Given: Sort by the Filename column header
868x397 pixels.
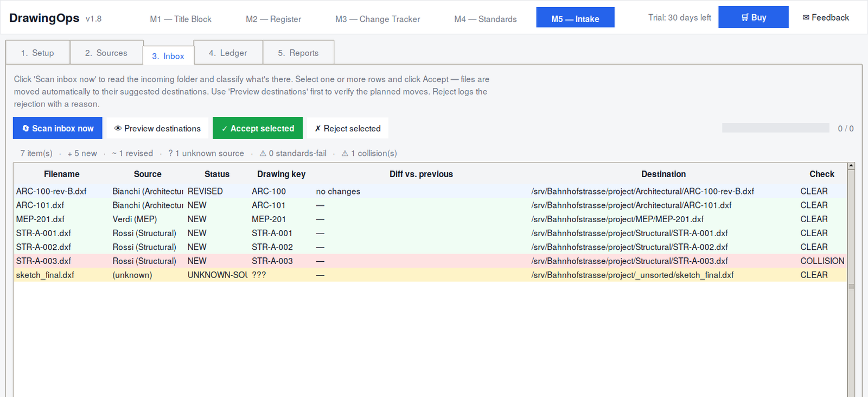Looking at the screenshot, I should tap(62, 174).
